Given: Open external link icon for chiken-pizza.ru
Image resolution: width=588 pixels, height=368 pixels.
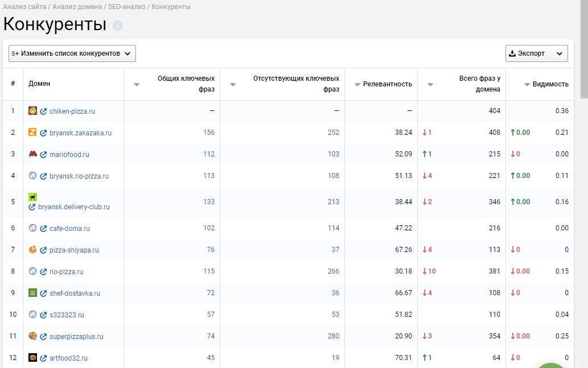Looking at the screenshot, I should [x=43, y=111].
